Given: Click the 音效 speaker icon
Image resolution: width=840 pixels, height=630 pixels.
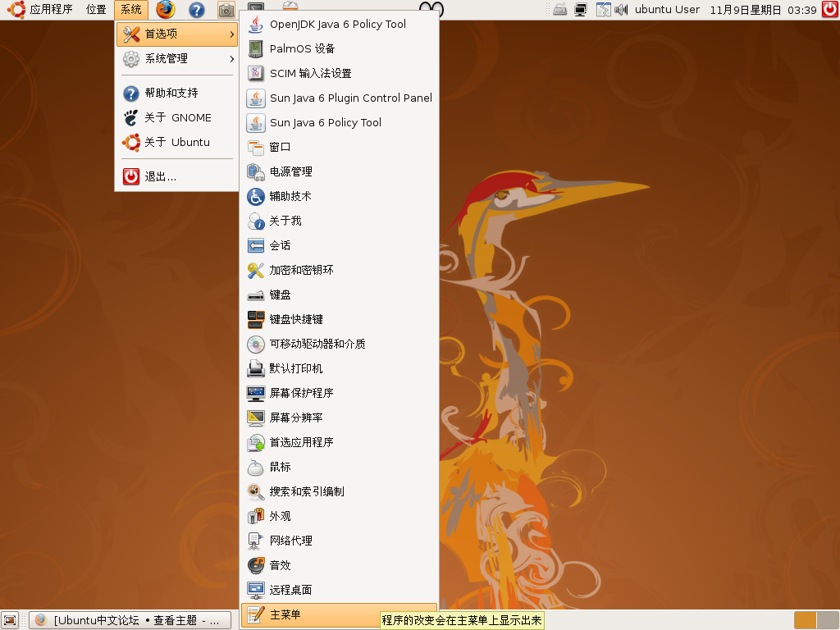Looking at the screenshot, I should (256, 566).
